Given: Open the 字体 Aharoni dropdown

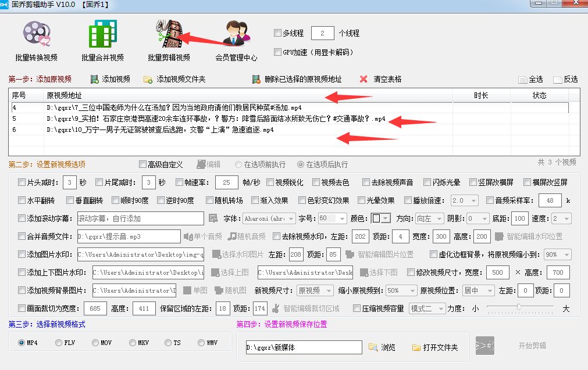Looking at the screenshot, I should [x=269, y=218].
